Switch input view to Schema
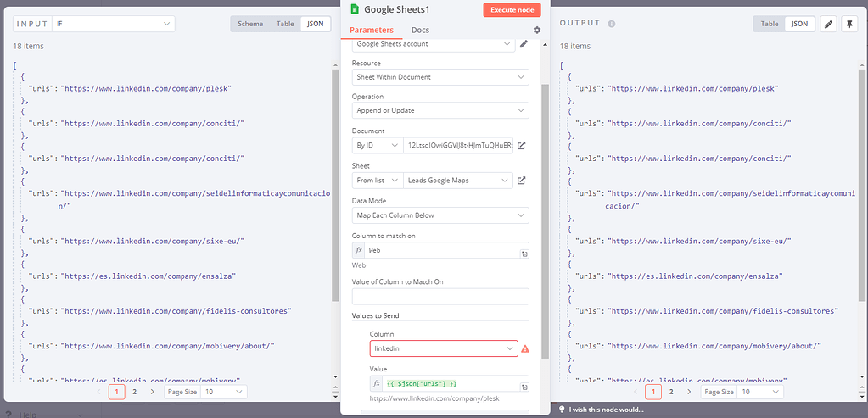The width and height of the screenshot is (868, 418). click(250, 24)
